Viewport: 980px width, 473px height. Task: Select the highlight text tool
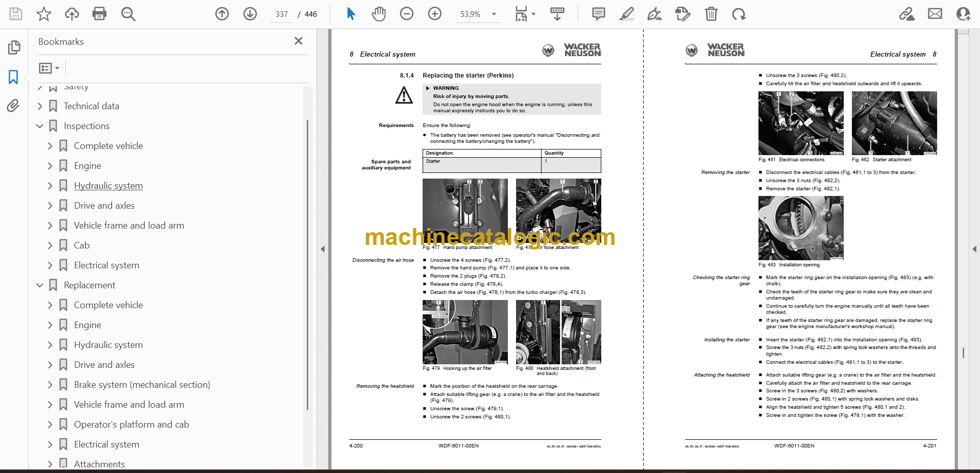626,14
